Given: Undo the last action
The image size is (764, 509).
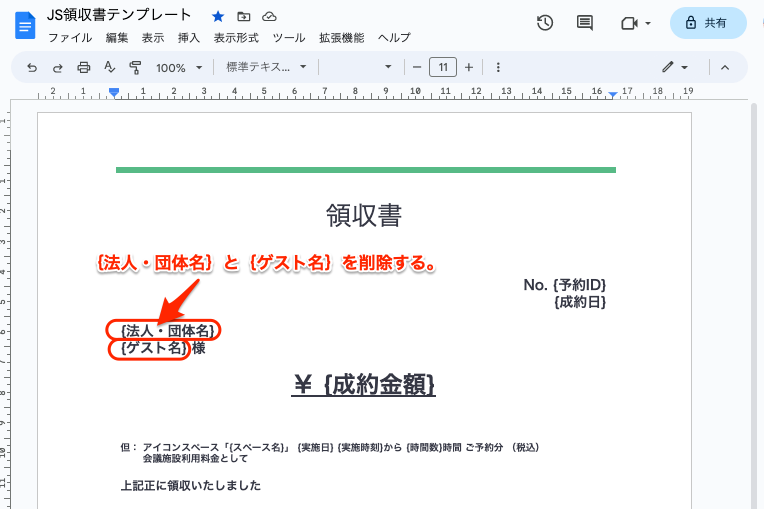Looking at the screenshot, I should pyautogui.click(x=32, y=67).
